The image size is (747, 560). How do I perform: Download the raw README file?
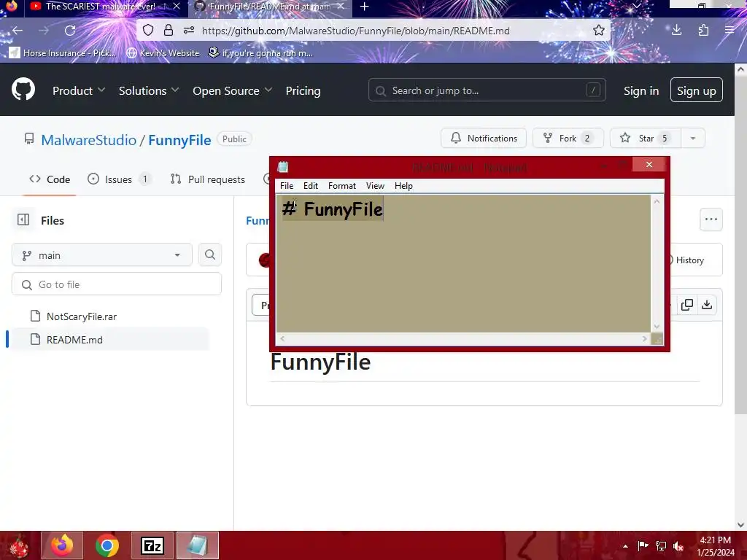pyautogui.click(x=707, y=305)
